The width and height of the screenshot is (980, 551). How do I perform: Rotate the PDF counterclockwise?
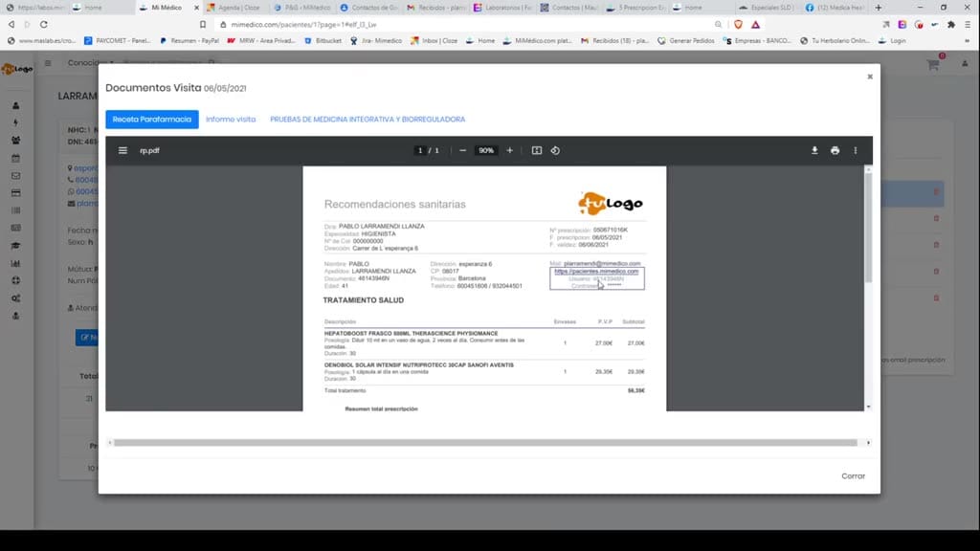coord(555,150)
